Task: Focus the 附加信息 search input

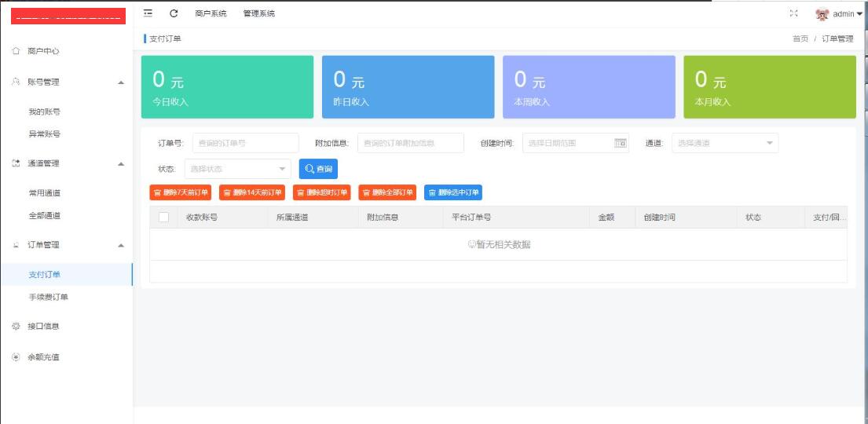Action: (411, 143)
